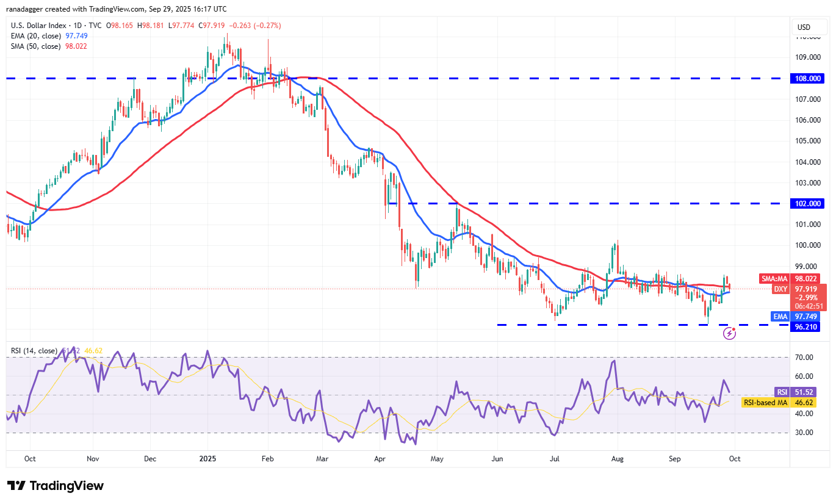Click the 102.000 dashed level label
Screen dimensions: 836x504
point(808,203)
